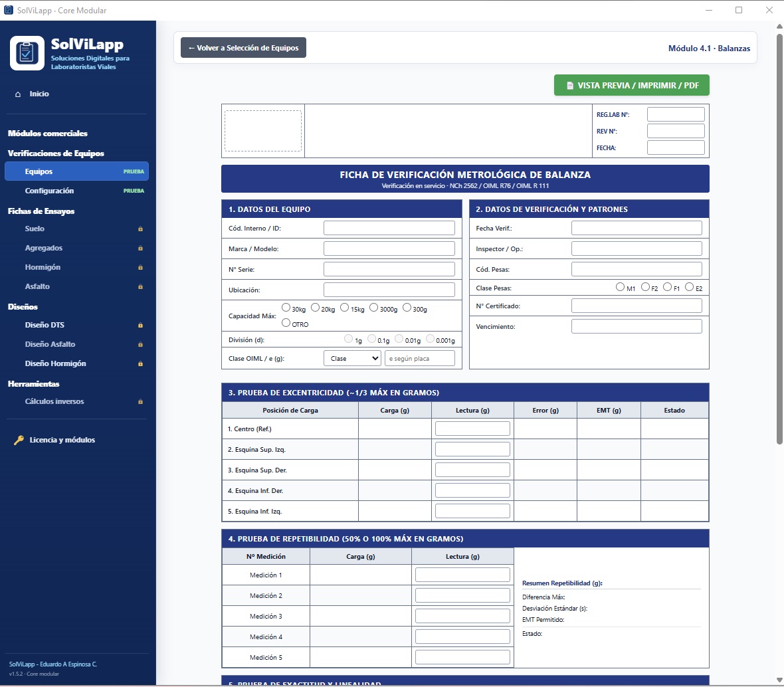Image resolution: width=784 pixels, height=687 pixels.
Task: Select 3000g maximum capacity
Action: tap(374, 308)
